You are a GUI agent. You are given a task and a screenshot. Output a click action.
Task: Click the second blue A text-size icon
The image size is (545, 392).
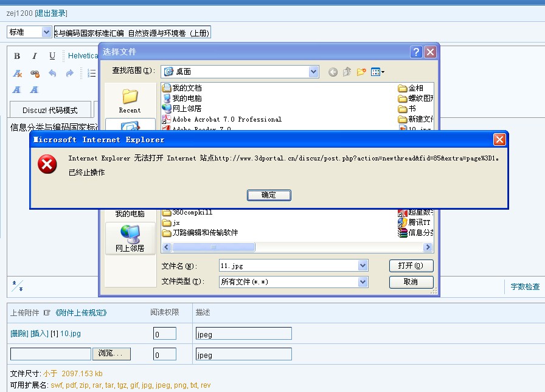click(x=34, y=90)
